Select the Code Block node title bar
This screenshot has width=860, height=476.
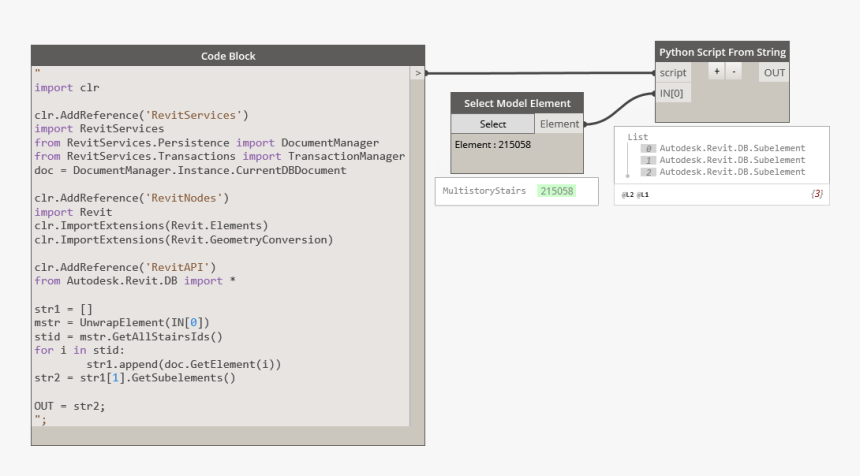coord(228,56)
